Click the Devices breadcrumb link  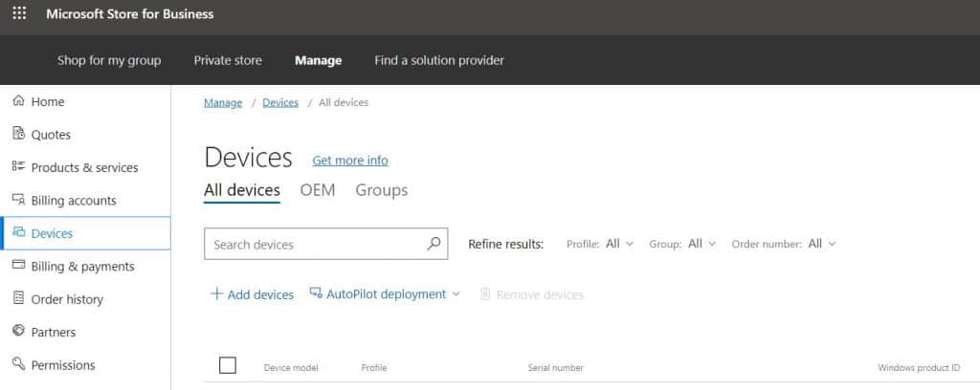(280, 102)
